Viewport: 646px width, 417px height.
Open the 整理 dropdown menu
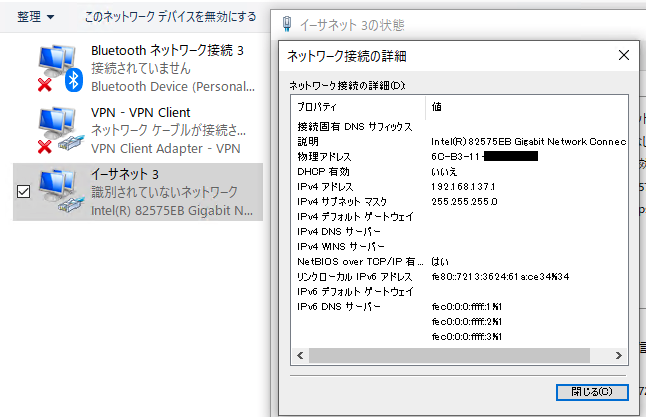tap(35, 17)
